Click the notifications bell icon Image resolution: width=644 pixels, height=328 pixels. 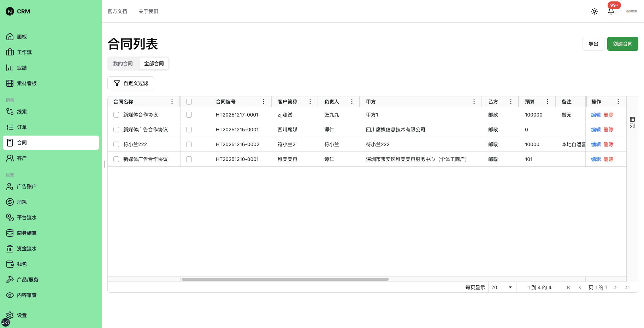[611, 11]
